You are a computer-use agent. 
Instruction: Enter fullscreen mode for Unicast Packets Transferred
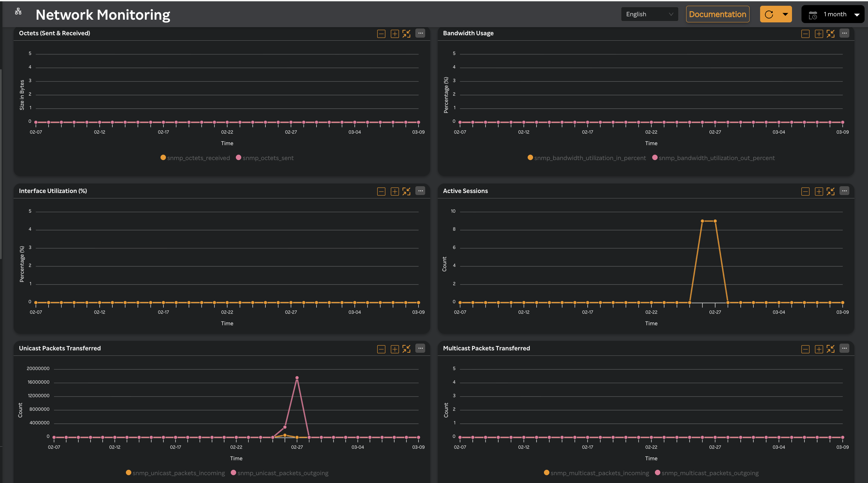tap(406, 349)
